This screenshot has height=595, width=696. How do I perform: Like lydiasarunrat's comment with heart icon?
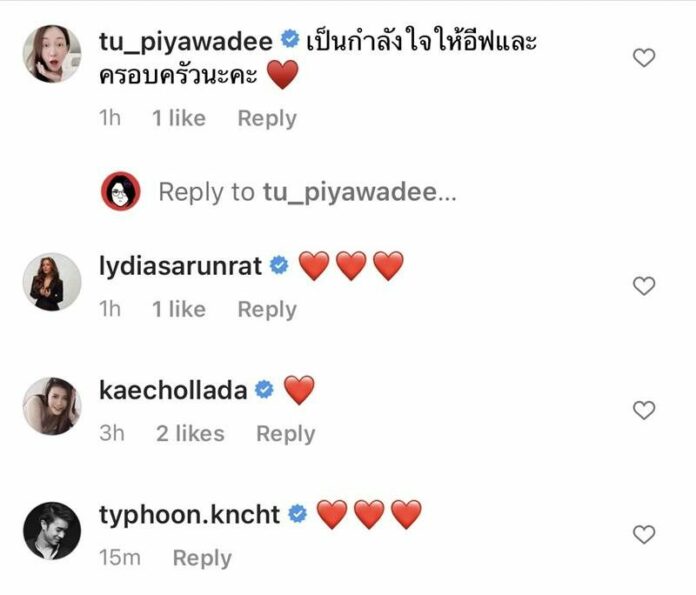tap(644, 286)
